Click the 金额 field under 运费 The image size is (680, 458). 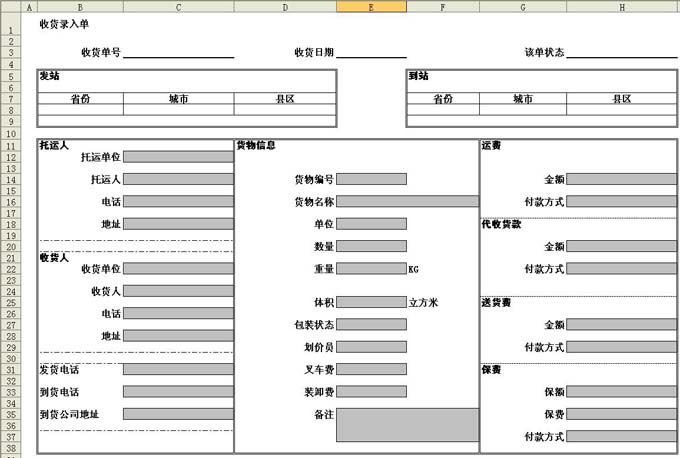621,180
